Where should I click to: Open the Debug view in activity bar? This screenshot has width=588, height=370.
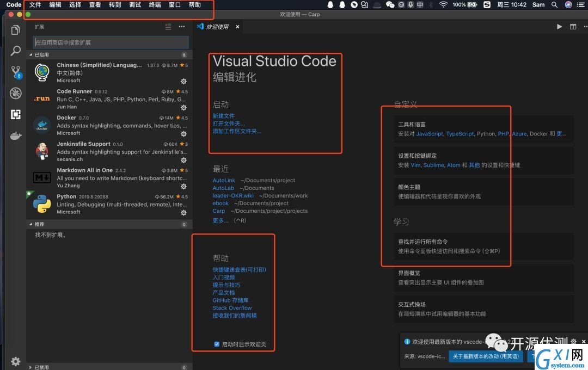15,93
